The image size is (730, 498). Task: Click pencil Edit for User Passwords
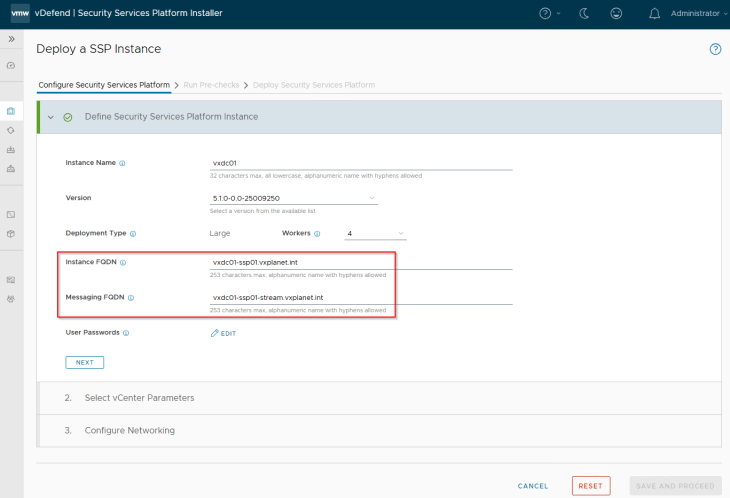pyautogui.click(x=223, y=333)
